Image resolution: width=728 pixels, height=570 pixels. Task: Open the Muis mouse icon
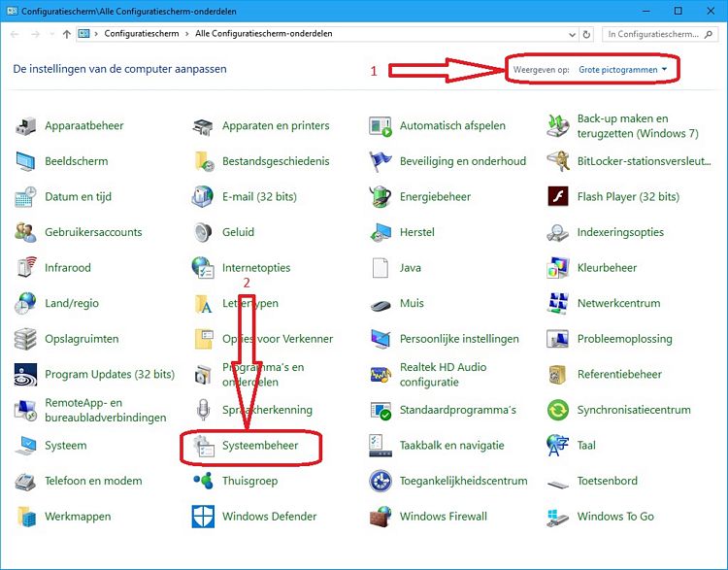click(x=381, y=304)
